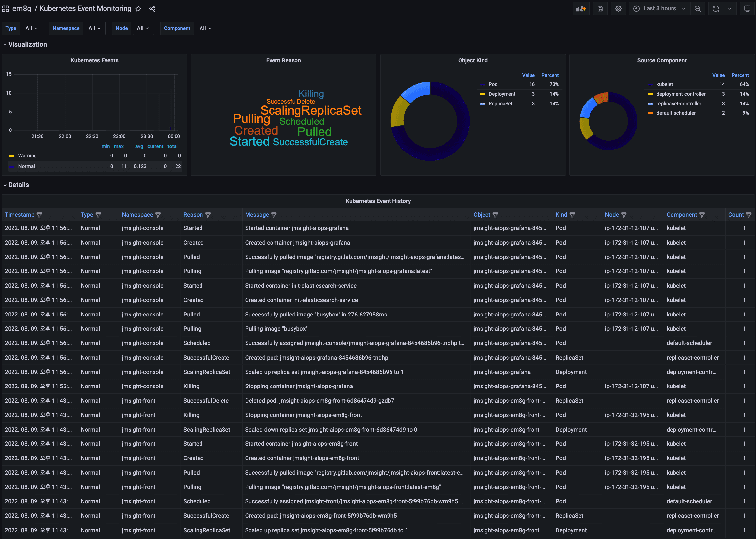Open the Namespace All dropdown
Image resolution: width=756 pixels, height=539 pixels.
95,28
